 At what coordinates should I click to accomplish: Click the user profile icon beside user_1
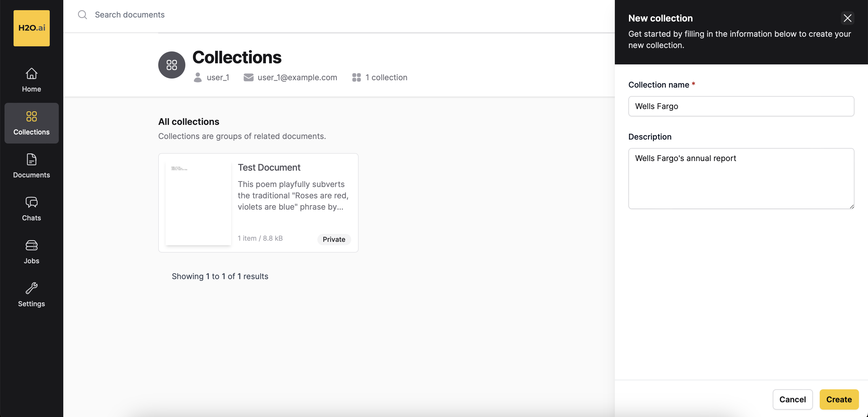pyautogui.click(x=198, y=77)
